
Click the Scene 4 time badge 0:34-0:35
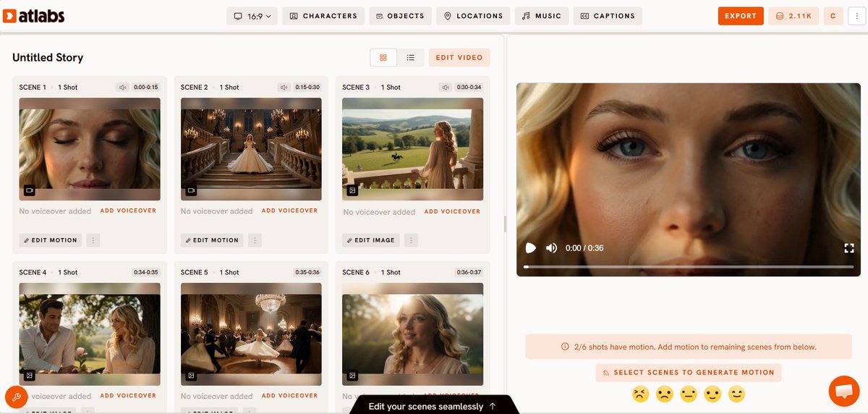click(x=145, y=273)
